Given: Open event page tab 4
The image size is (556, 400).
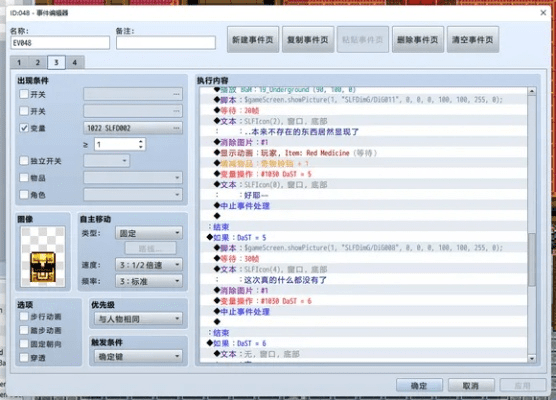Looking at the screenshot, I should [75, 63].
